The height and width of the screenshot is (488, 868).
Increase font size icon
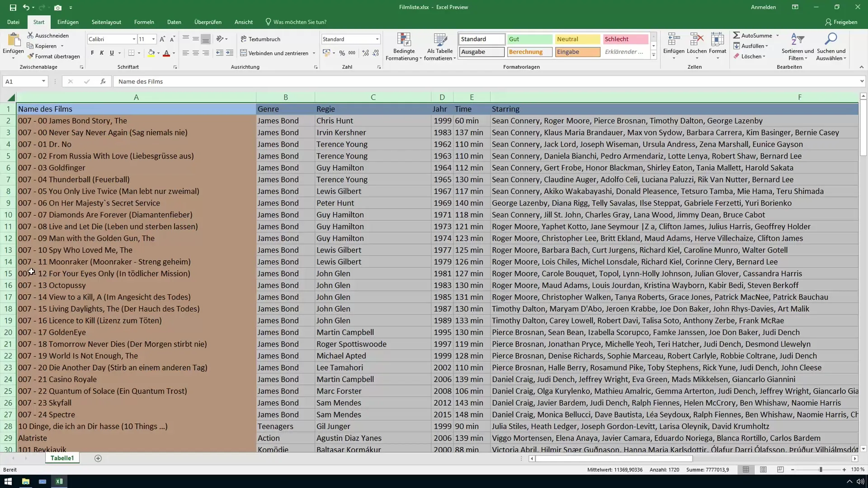[x=162, y=39]
